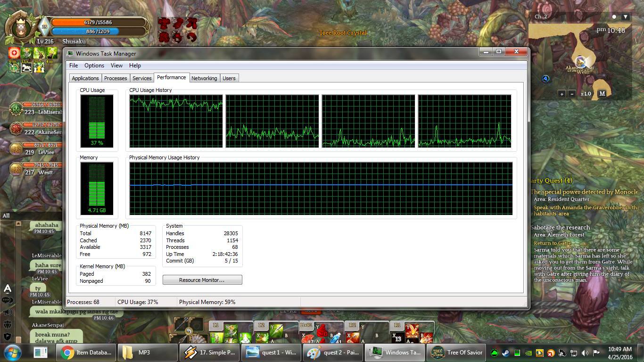This screenshot has width=644, height=362.
Task: Click the Steam icon in system tray
Action: point(505,353)
